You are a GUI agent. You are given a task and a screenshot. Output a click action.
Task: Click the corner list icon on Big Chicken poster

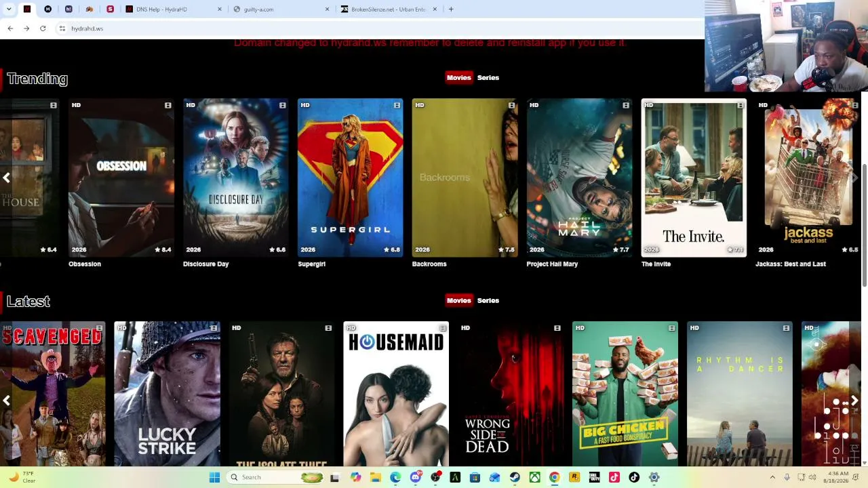[x=672, y=328]
